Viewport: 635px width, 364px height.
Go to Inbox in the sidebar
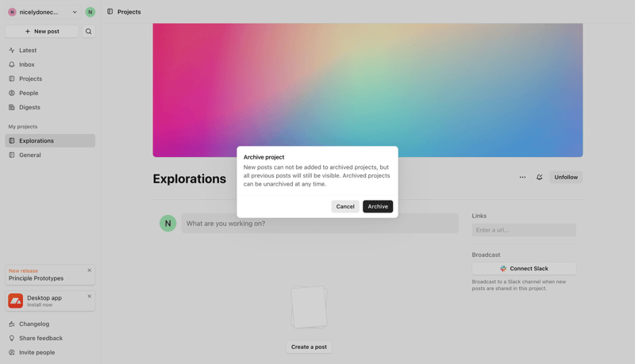point(27,64)
